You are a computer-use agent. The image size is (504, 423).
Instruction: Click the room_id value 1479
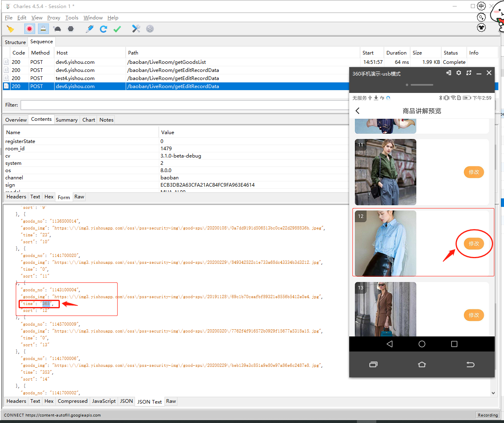166,149
